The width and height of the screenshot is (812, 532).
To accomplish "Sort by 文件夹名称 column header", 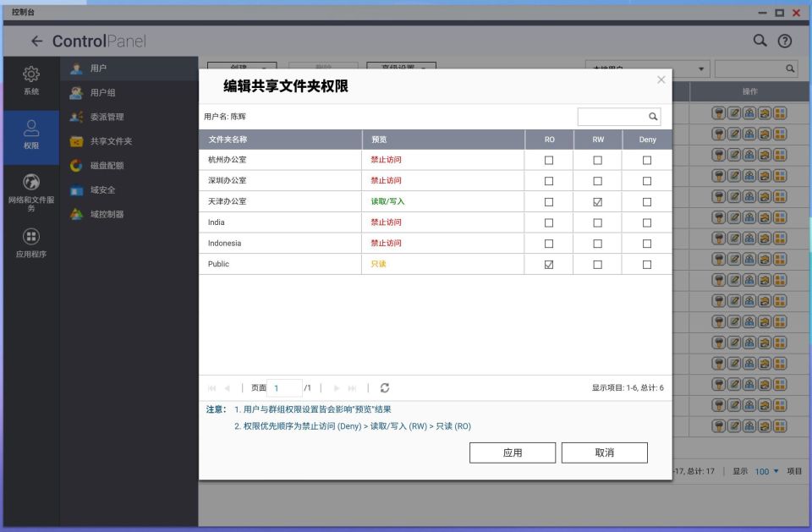I will pyautogui.click(x=281, y=140).
